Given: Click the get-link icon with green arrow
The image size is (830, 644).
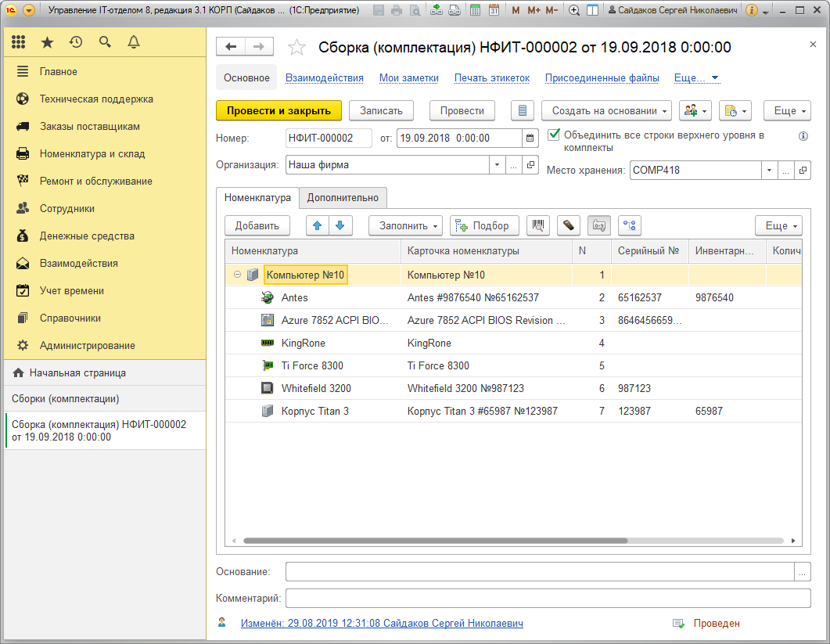Looking at the screenshot, I should 437,10.
